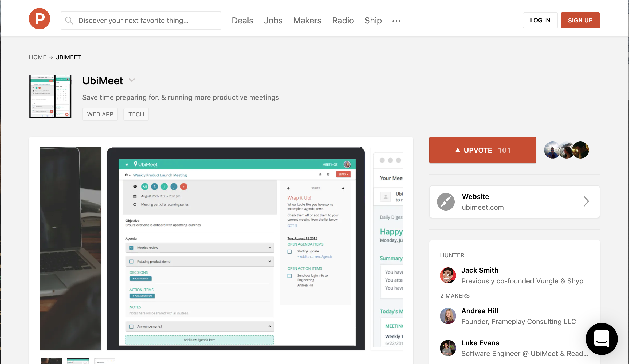Click the Product Hunt logo
Screen dimensions: 629x364
coord(40,19)
